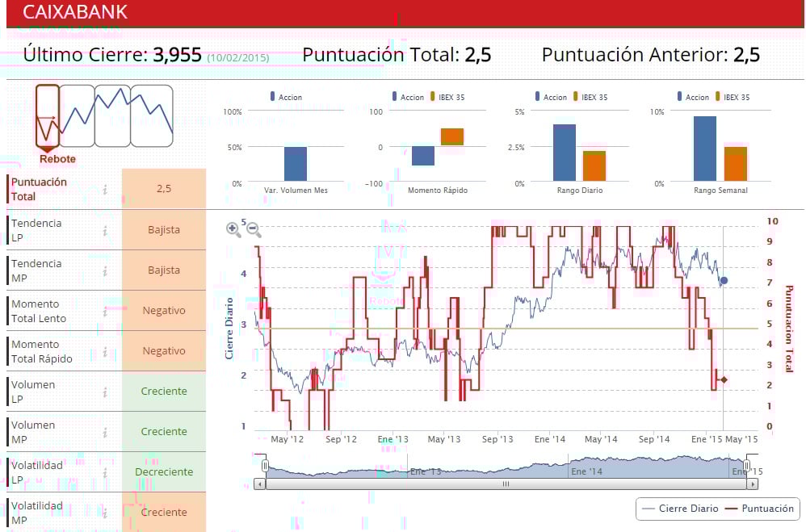Screen dimensions: 806x532
Task: Click Creciente value in Volatilidad MP row
Action: coord(164,512)
